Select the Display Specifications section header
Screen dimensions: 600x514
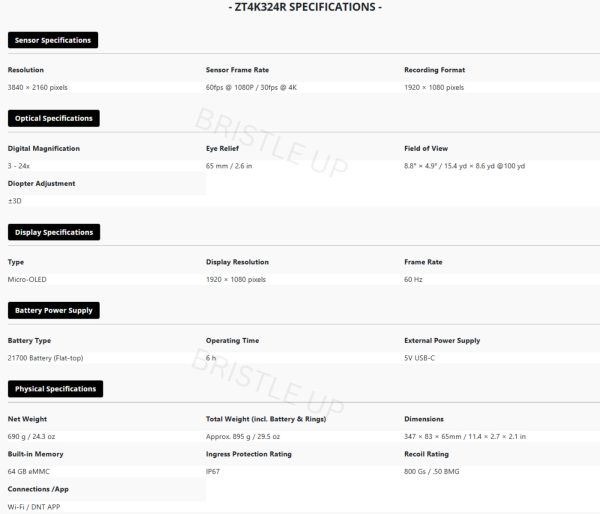pyautogui.click(x=54, y=232)
